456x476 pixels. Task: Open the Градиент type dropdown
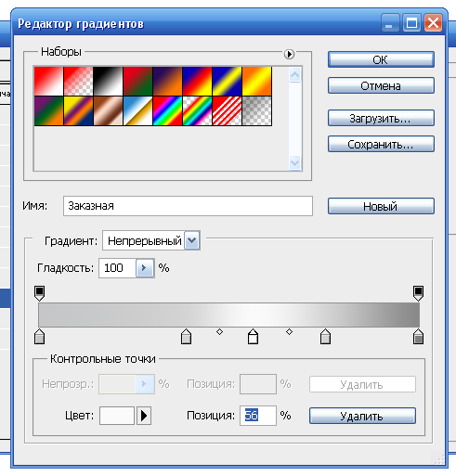pos(192,240)
